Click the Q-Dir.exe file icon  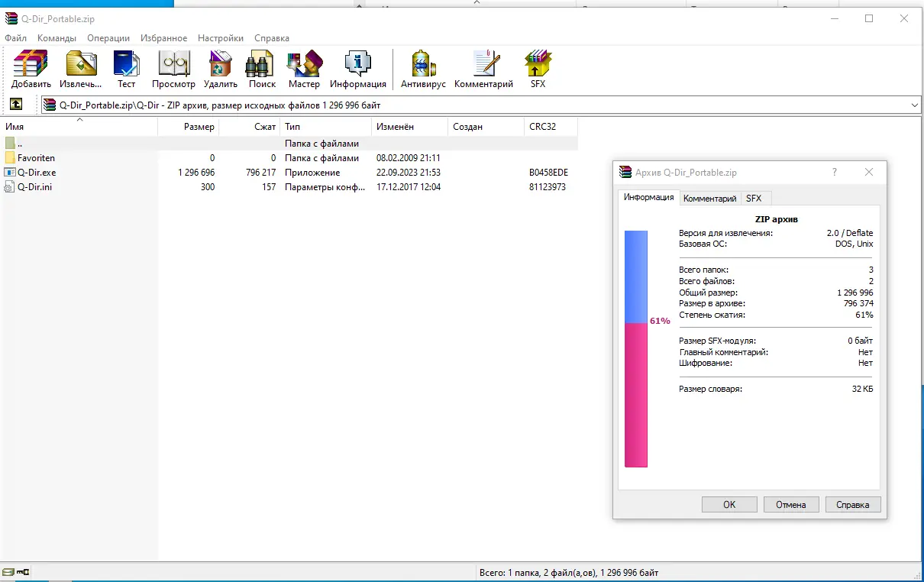pyautogui.click(x=10, y=173)
